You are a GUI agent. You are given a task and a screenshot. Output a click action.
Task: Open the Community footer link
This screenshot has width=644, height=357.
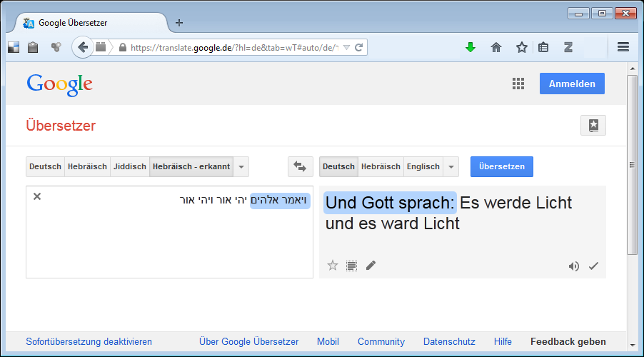(381, 341)
